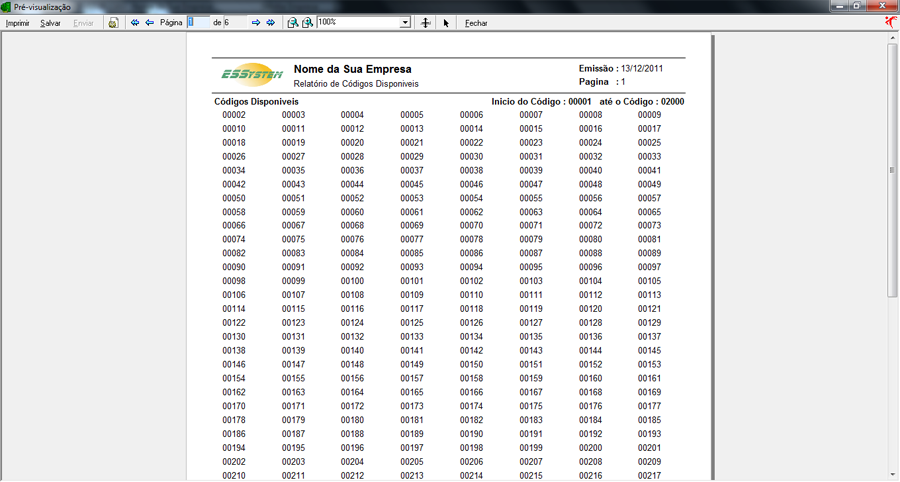Click the Imprimir menu item

pyautogui.click(x=18, y=22)
